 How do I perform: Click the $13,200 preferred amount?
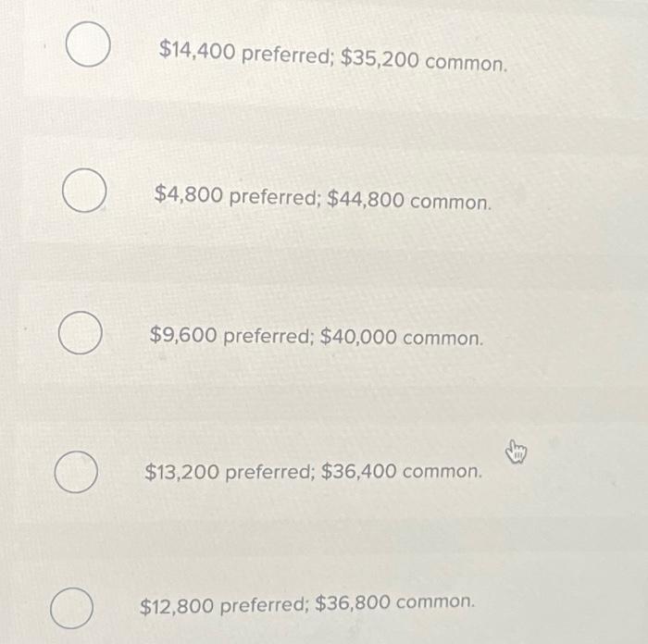pos(230,472)
